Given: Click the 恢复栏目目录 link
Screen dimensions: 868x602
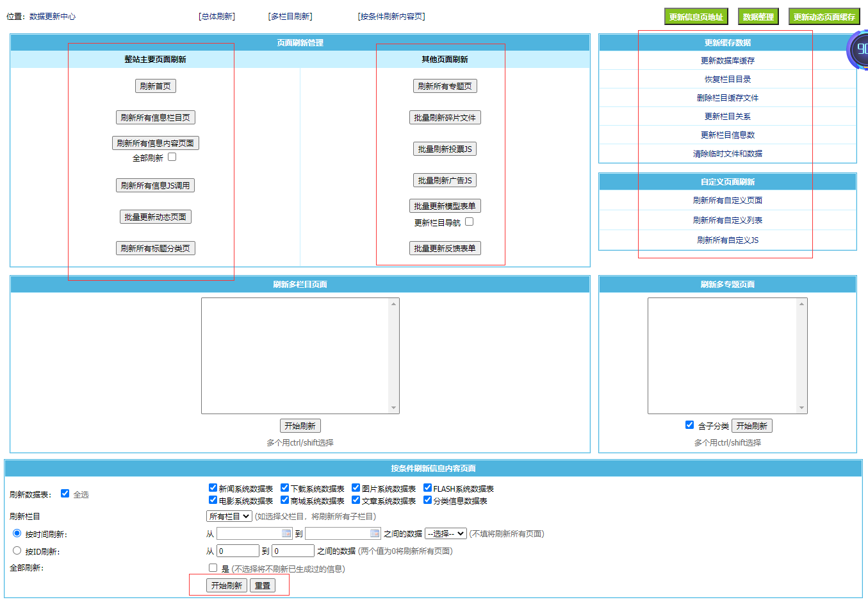Looking at the screenshot, I should (x=728, y=79).
